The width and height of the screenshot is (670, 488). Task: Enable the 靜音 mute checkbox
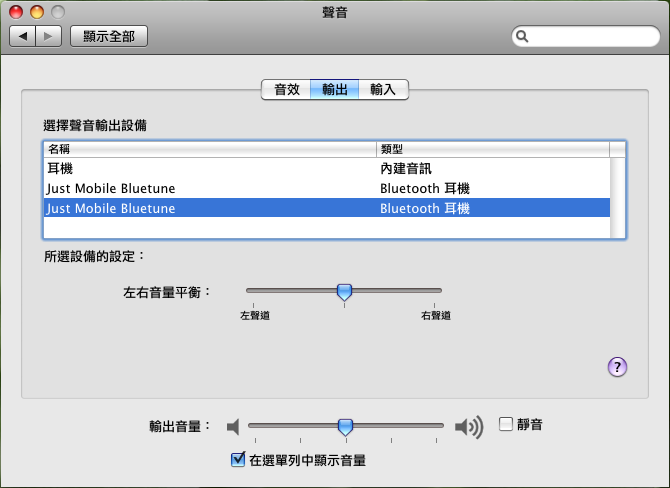pos(505,424)
